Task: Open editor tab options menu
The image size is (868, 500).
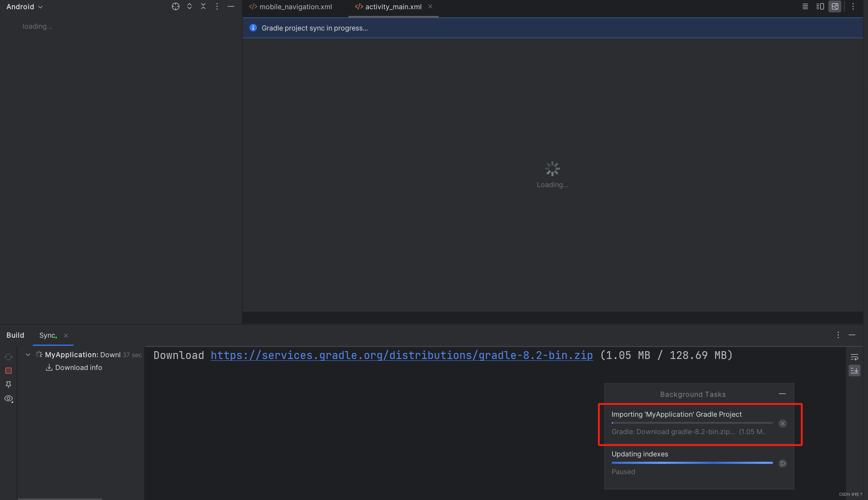Action: (x=853, y=6)
